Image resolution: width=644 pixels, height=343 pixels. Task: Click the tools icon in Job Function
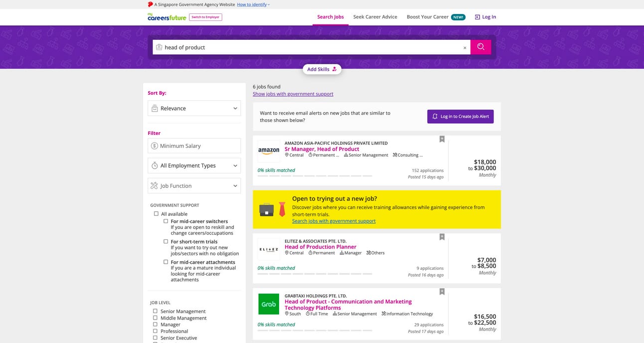155,186
